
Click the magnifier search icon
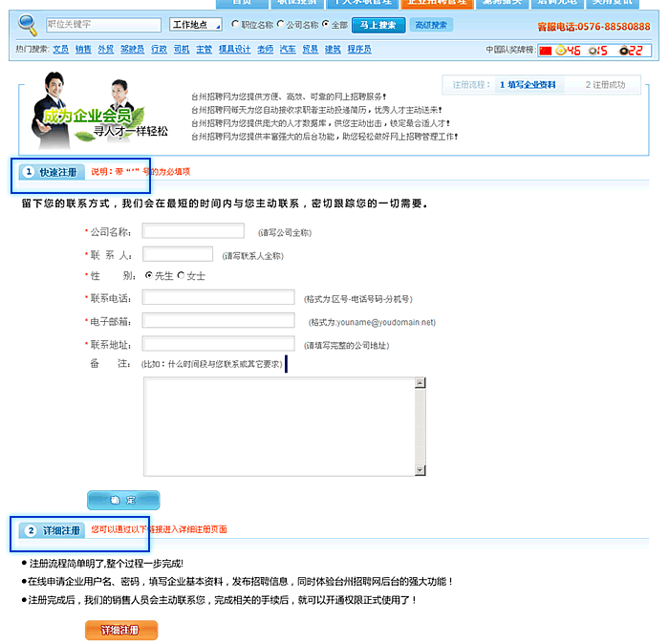pyautogui.click(x=29, y=25)
